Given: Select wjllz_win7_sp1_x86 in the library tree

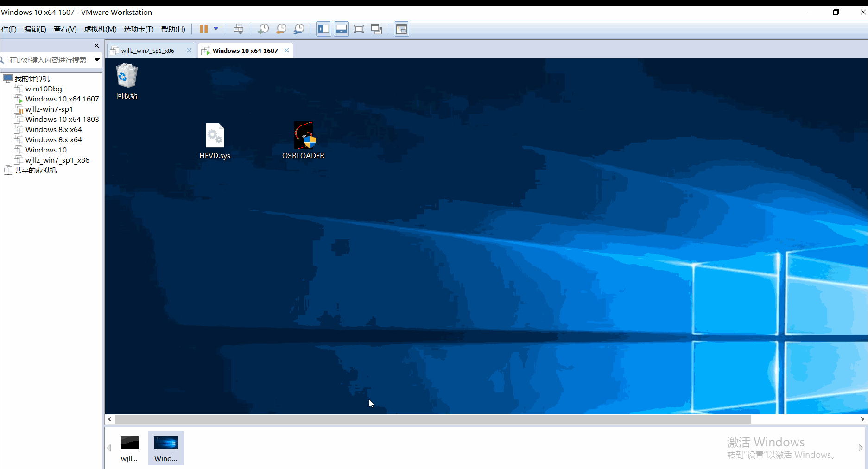Looking at the screenshot, I should click(57, 160).
